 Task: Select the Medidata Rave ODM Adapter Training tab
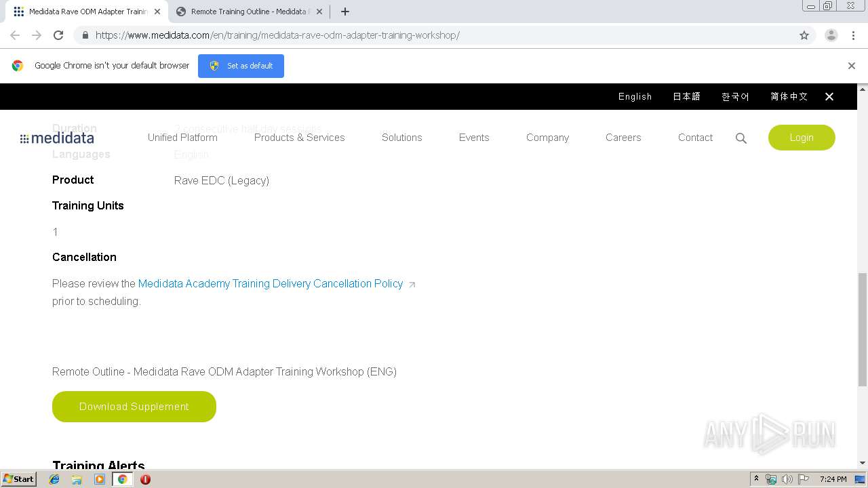(x=87, y=12)
